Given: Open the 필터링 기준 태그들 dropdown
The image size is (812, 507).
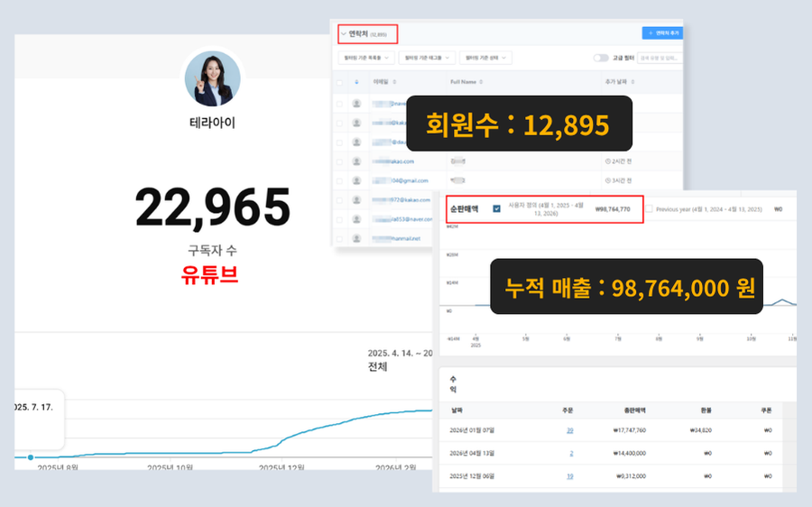Looking at the screenshot, I should 427,58.
